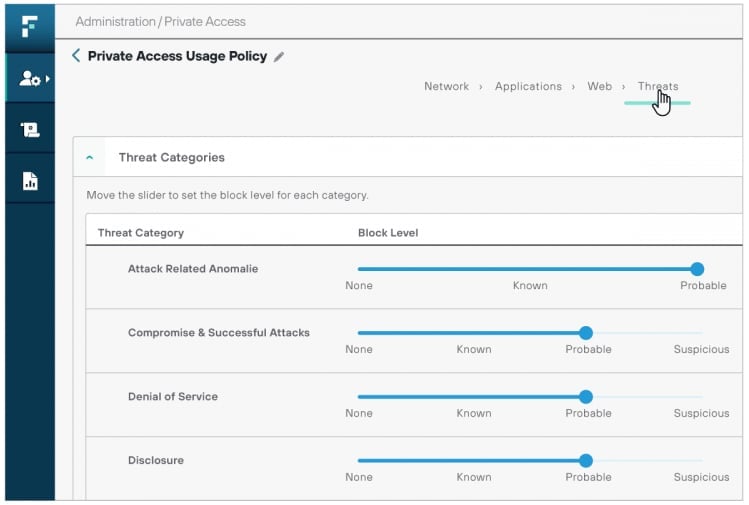Open the user administration sidebar icon
749x505 pixels.
click(29, 78)
